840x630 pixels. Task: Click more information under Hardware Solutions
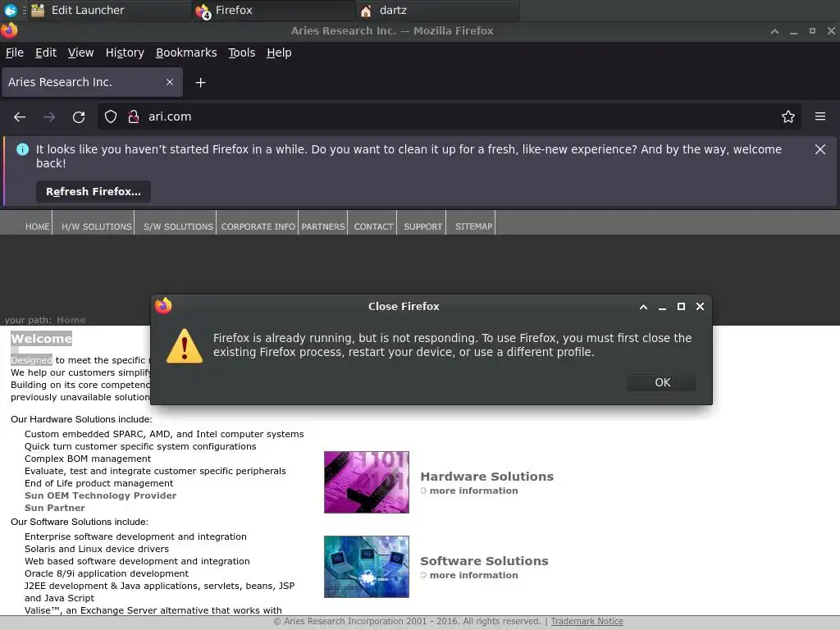click(x=473, y=491)
